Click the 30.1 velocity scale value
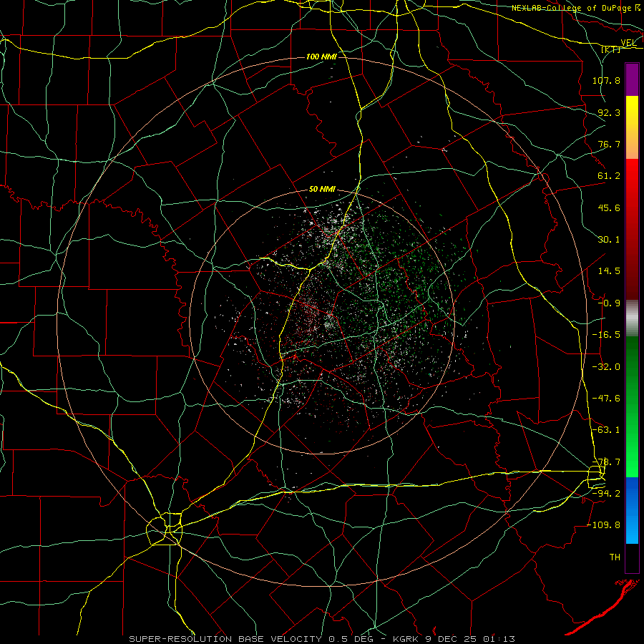 coord(609,240)
